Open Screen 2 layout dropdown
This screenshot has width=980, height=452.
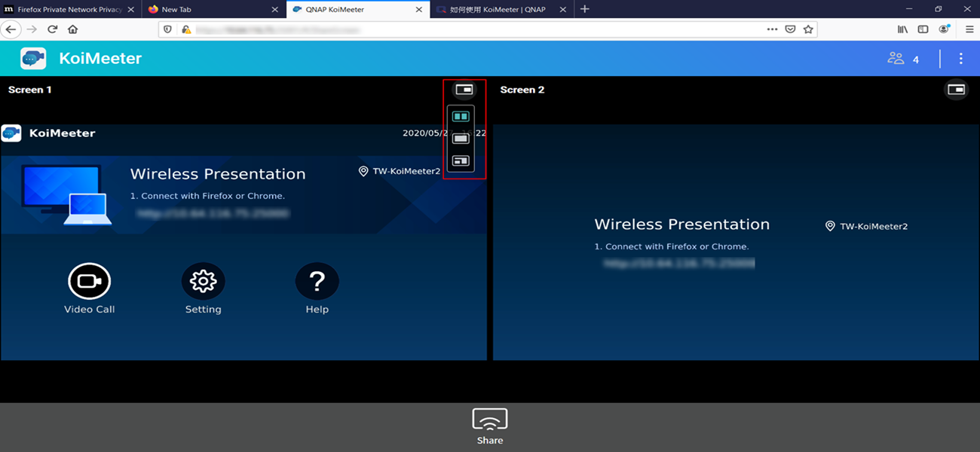tap(956, 90)
